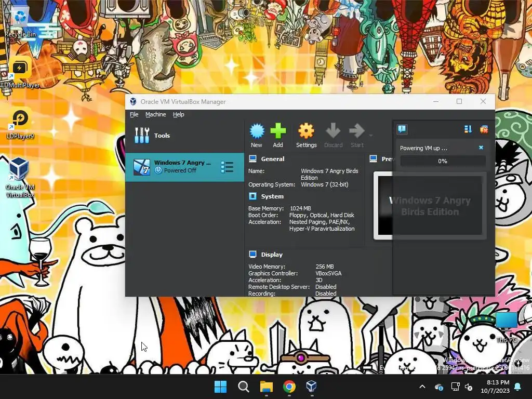Click the notification sort order icon
The height and width of the screenshot is (399, 532).
tap(468, 129)
